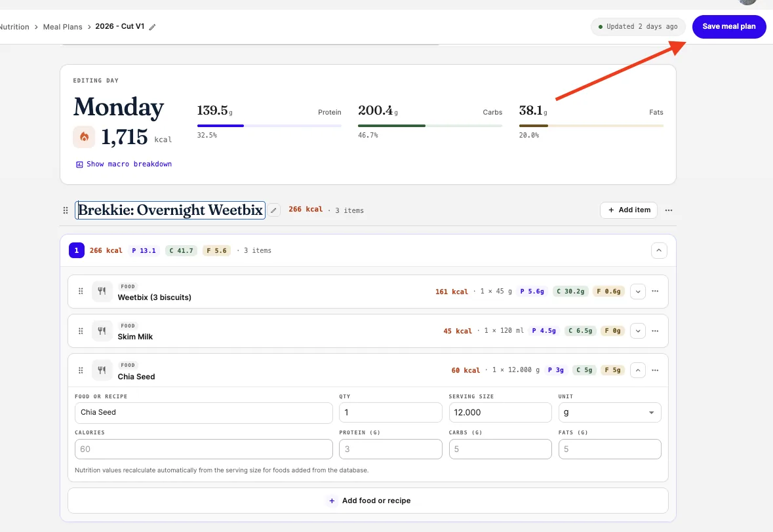Click the 200.4 g carbs total
The width and height of the screenshot is (773, 532).
pyautogui.click(x=378, y=110)
